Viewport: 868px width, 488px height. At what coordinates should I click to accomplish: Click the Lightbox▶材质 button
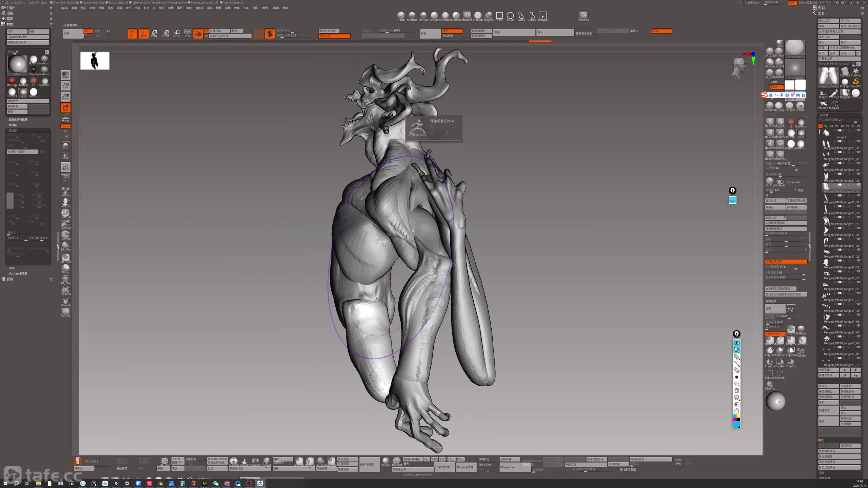coord(28,37)
